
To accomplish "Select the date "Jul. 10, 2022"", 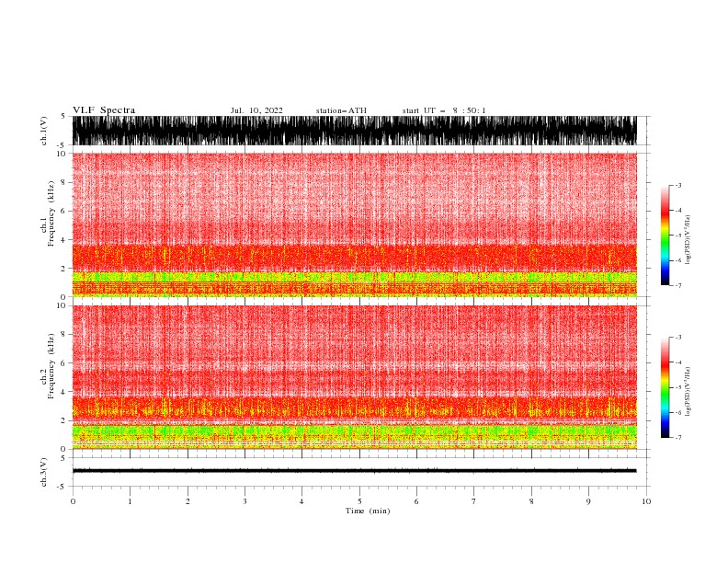I will tap(256, 110).
